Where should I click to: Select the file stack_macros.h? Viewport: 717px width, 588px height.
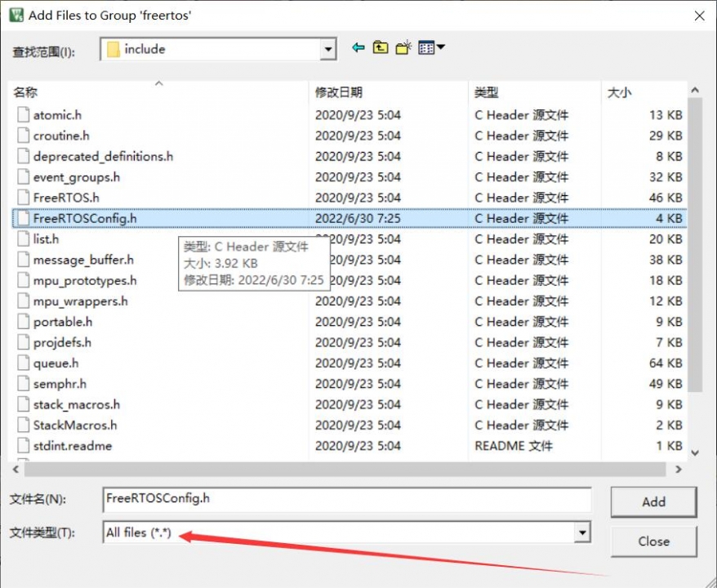click(77, 404)
